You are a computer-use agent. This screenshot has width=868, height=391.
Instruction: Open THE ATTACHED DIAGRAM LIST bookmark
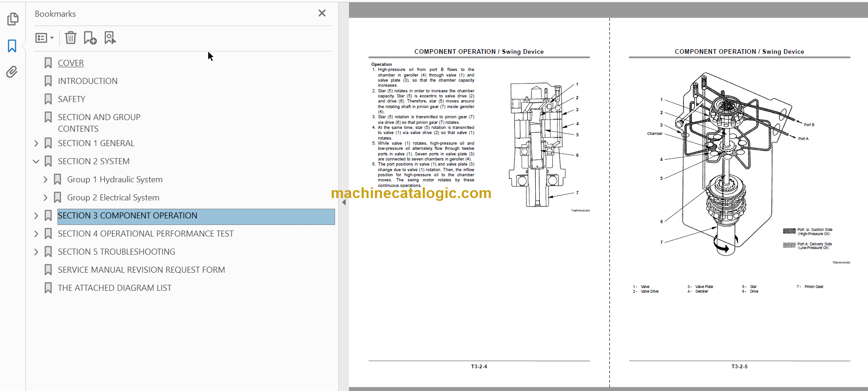tap(114, 288)
